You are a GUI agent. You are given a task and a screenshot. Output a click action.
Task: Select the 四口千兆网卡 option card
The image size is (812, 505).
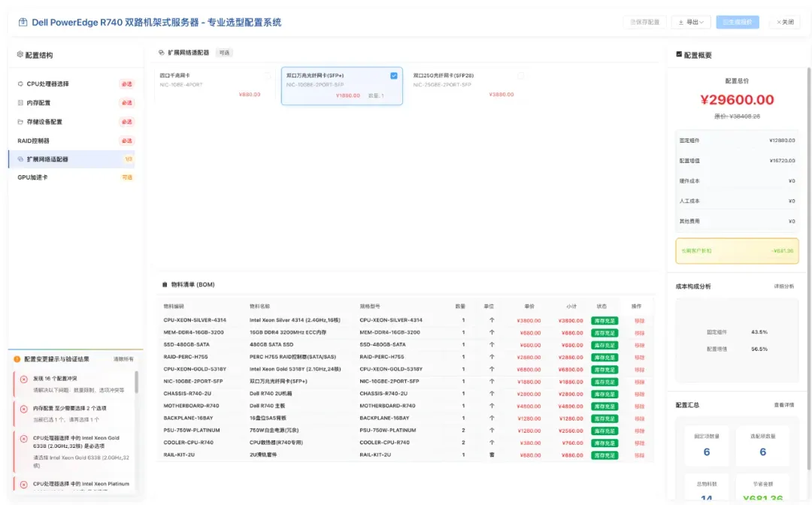point(215,86)
